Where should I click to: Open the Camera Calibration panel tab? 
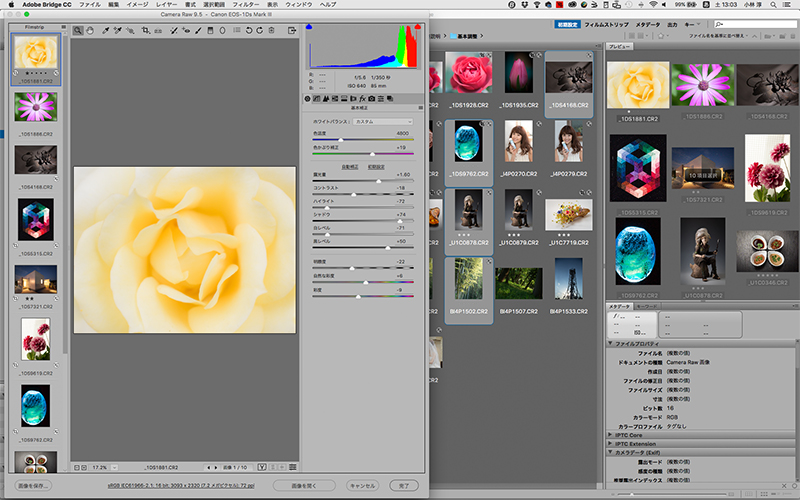coord(371,98)
